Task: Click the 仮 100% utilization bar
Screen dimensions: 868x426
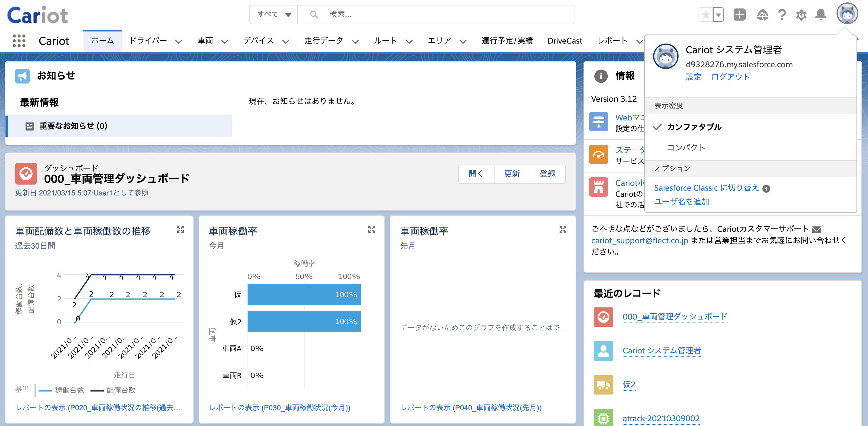Action: click(304, 295)
